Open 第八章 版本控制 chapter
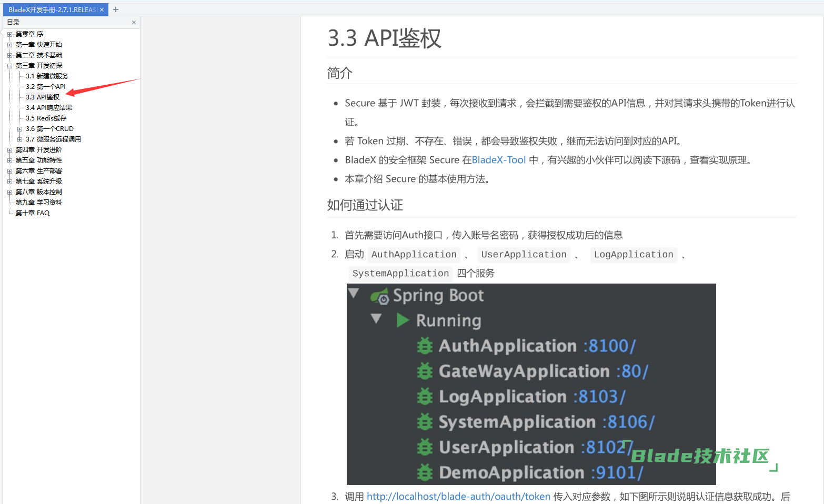This screenshot has width=824, height=504. 39,192
